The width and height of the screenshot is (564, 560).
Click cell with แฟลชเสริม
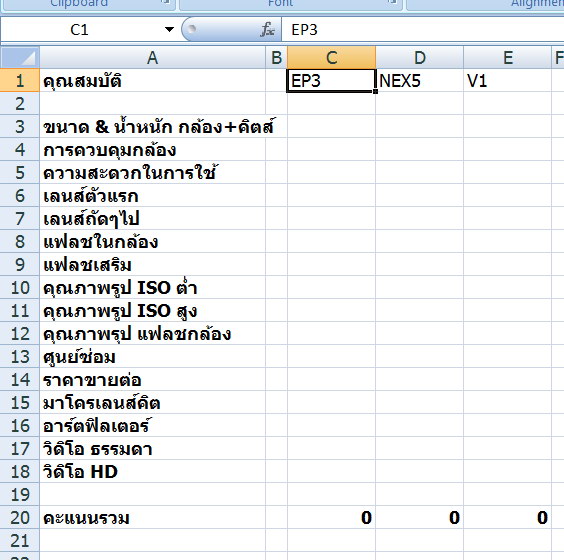click(x=152, y=265)
